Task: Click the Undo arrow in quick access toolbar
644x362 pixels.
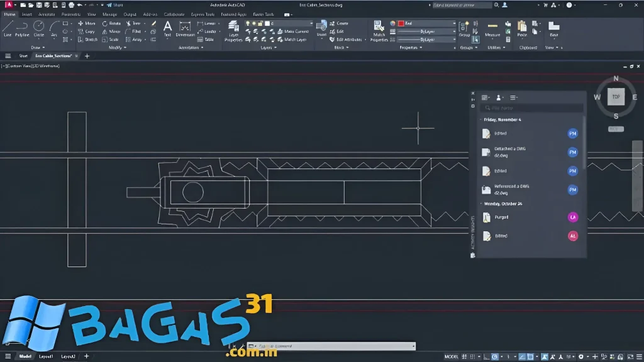Action: click(x=79, y=5)
